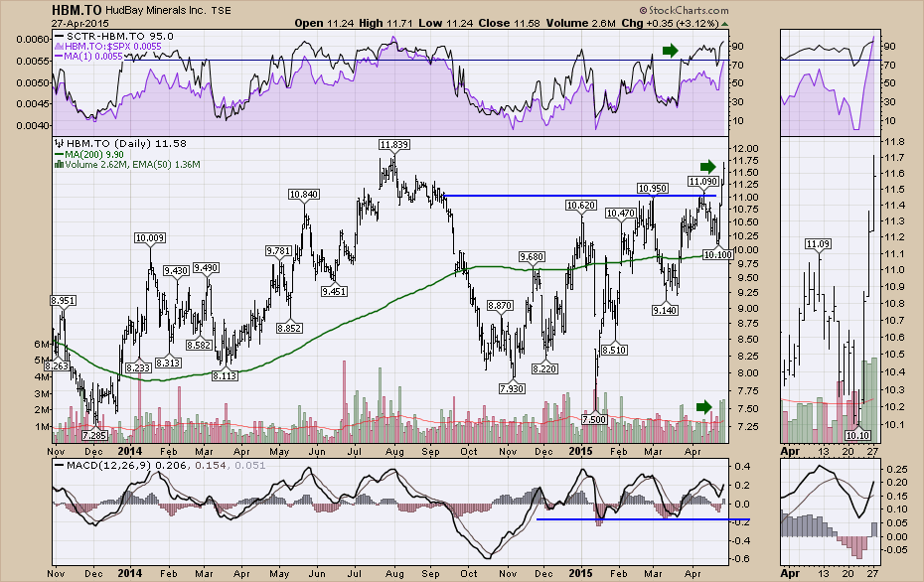Viewport: 924px width, 582px height.
Task: Click the green up-triangle beside the Chg value
Action: [724, 24]
